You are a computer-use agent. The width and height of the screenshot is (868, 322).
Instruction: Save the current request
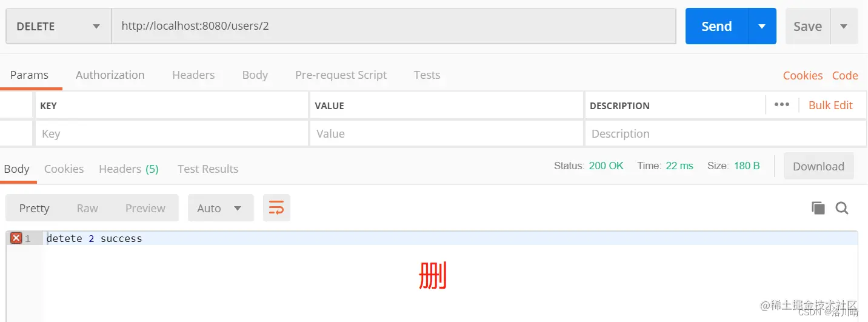tap(808, 26)
